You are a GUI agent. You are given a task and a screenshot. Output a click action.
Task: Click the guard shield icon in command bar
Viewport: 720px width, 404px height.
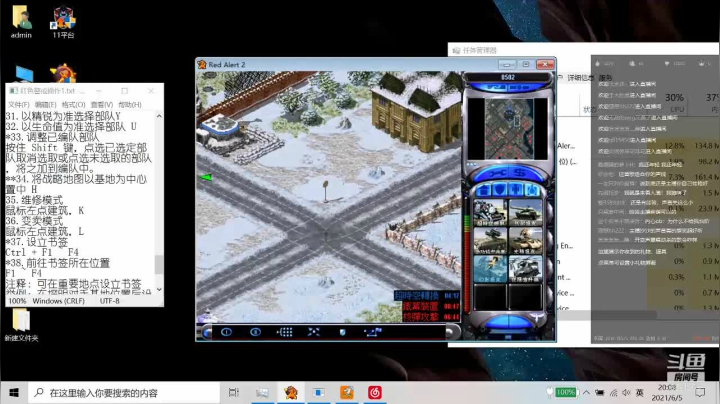click(343, 332)
